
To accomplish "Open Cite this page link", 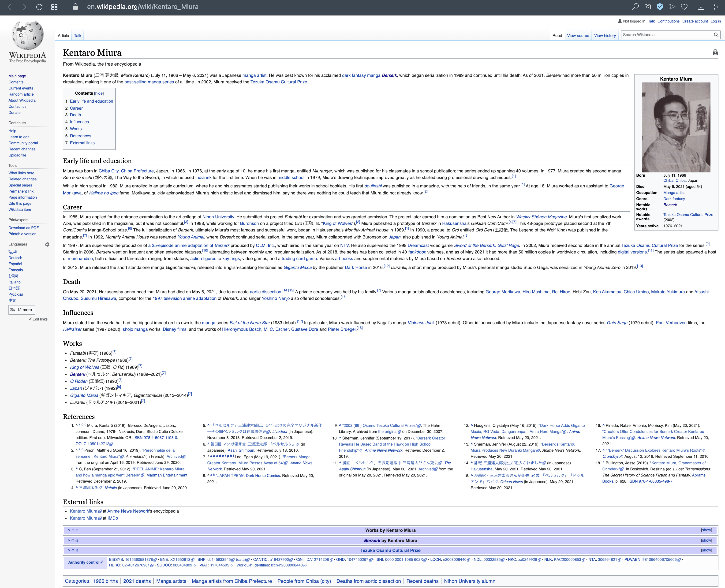I will (x=20, y=203).
